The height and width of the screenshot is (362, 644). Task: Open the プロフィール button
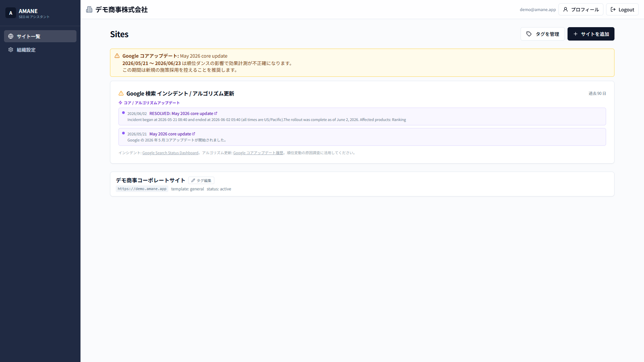point(581,9)
